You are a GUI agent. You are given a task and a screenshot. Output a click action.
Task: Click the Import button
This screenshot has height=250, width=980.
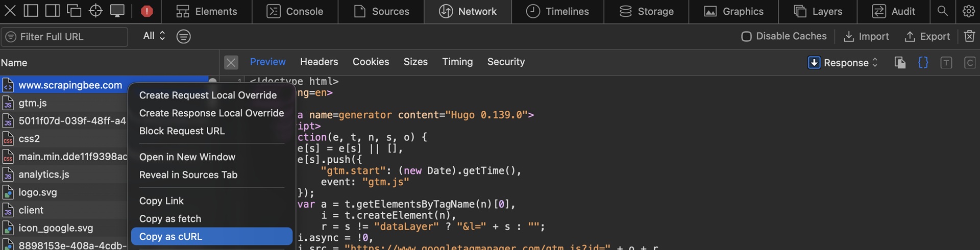[867, 36]
